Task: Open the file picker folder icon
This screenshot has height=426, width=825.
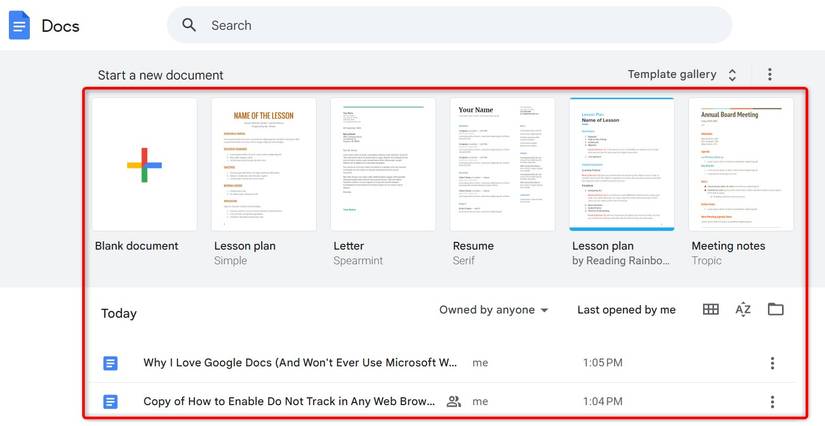Action: pos(776,310)
